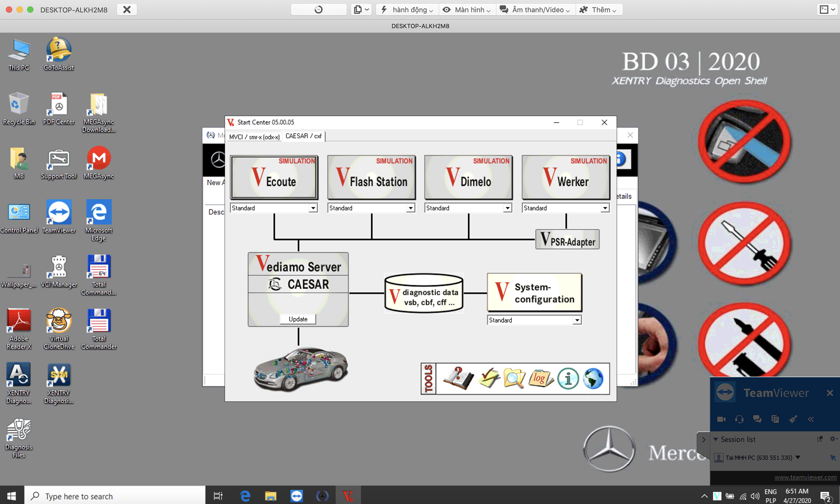840x504 pixels.
Task: Select This PC desktop icon
Action: pyautogui.click(x=19, y=55)
